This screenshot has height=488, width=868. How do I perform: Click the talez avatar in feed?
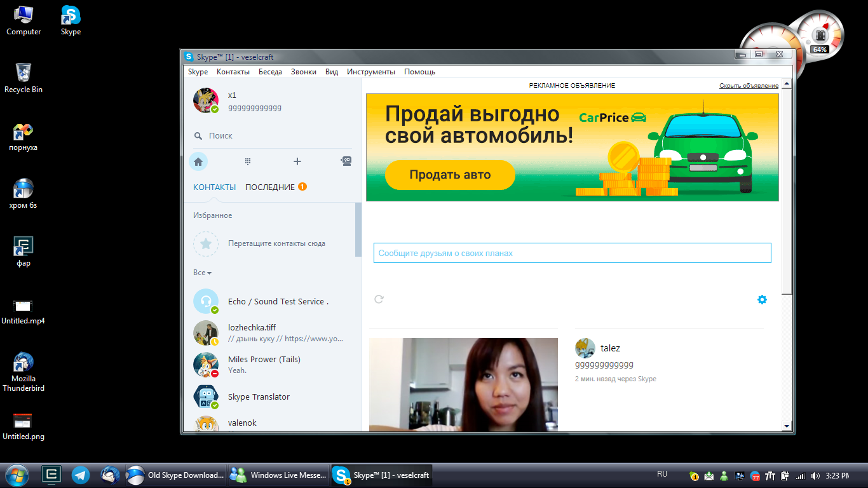click(x=585, y=348)
